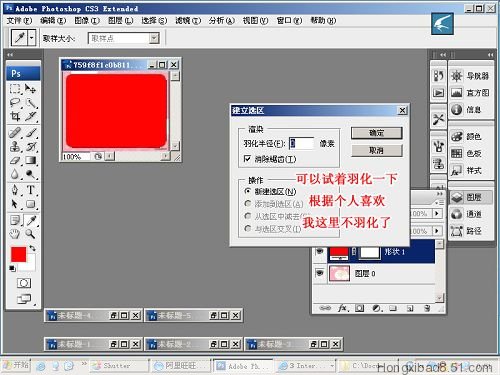Expand the layer fill slider arrow

coord(437,231)
